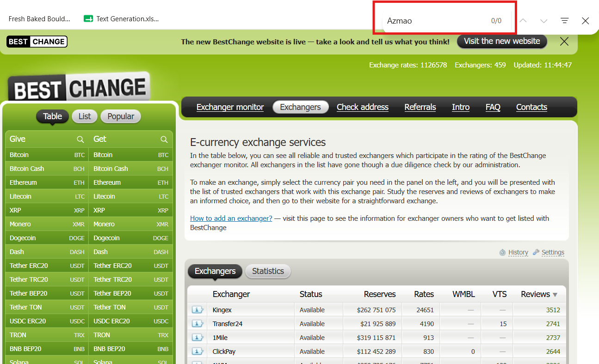Screen dimensions: 599x364
Task: Follow the 'How to add an exchanger?' link
Action: pos(231,218)
